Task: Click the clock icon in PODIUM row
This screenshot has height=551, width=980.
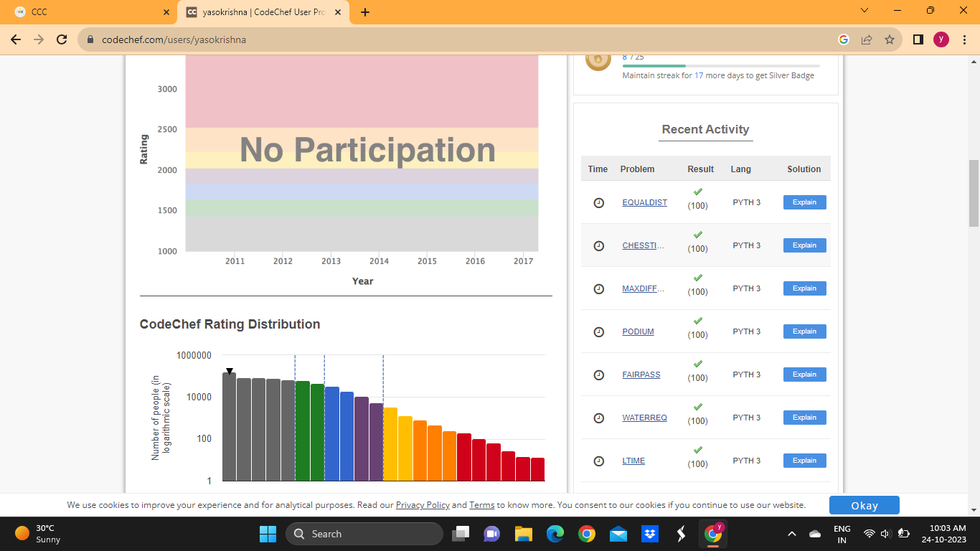Action: click(x=599, y=332)
